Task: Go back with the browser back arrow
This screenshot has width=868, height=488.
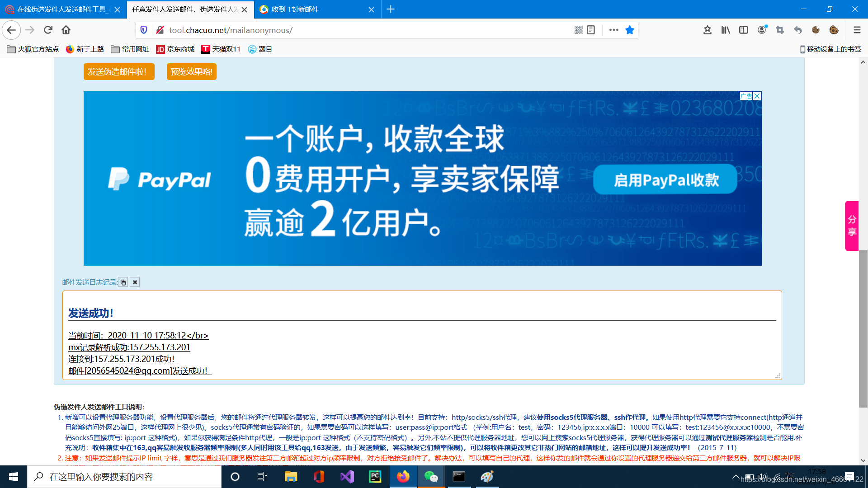Action: (11, 30)
